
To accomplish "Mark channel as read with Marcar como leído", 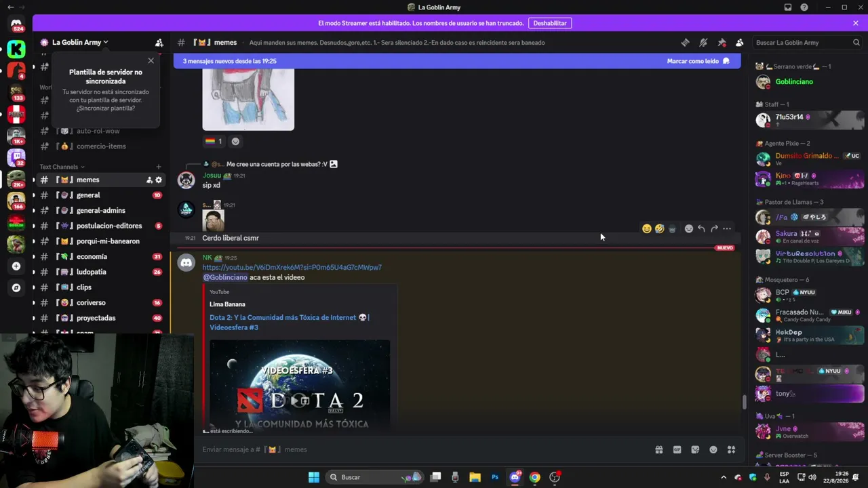I will (698, 61).
